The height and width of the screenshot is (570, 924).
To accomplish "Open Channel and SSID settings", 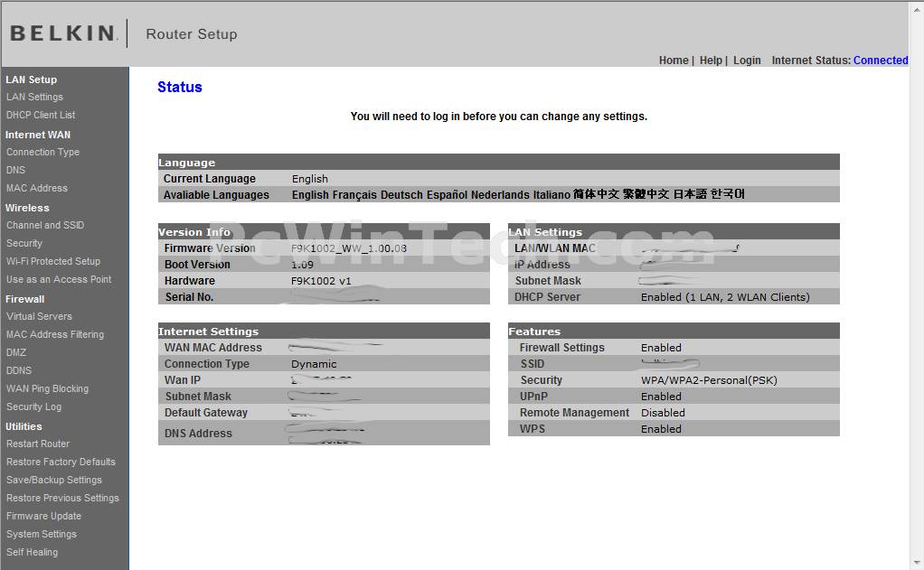I will [45, 225].
